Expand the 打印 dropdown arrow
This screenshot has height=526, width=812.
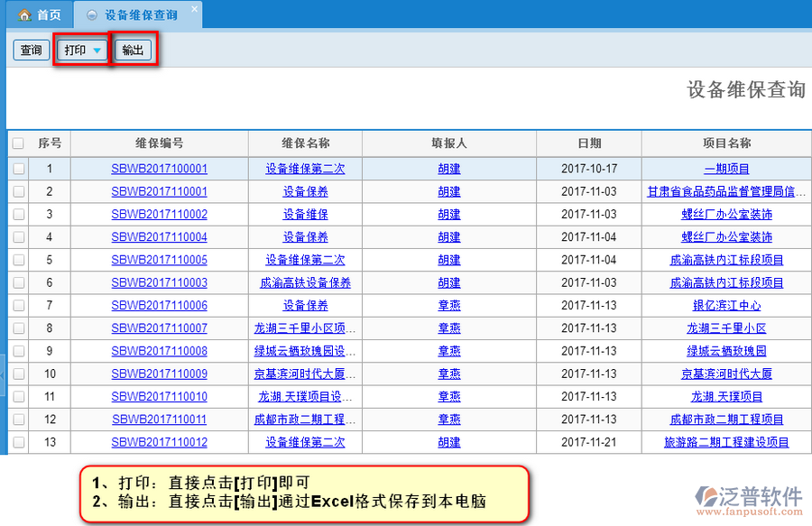pos(97,51)
